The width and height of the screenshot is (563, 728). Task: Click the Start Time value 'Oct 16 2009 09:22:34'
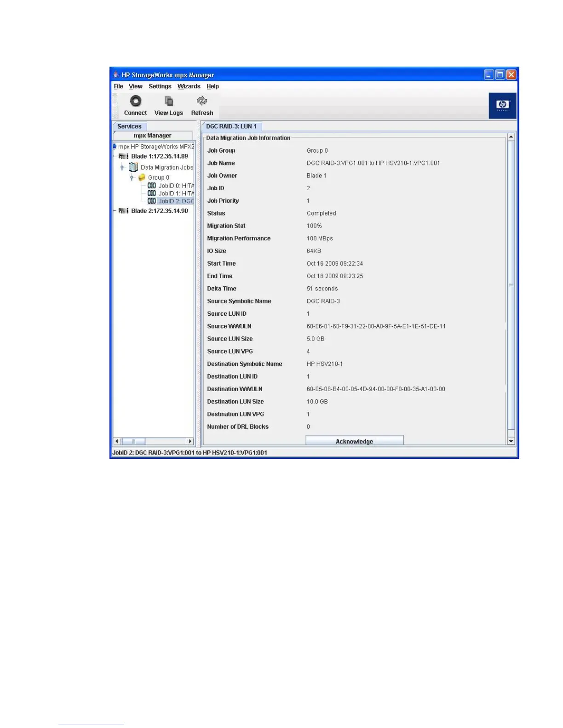pyautogui.click(x=335, y=264)
